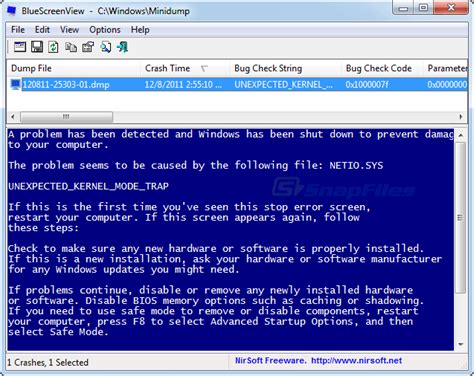
Task: Click the Save Selected Items disk icon
Action: point(37,47)
